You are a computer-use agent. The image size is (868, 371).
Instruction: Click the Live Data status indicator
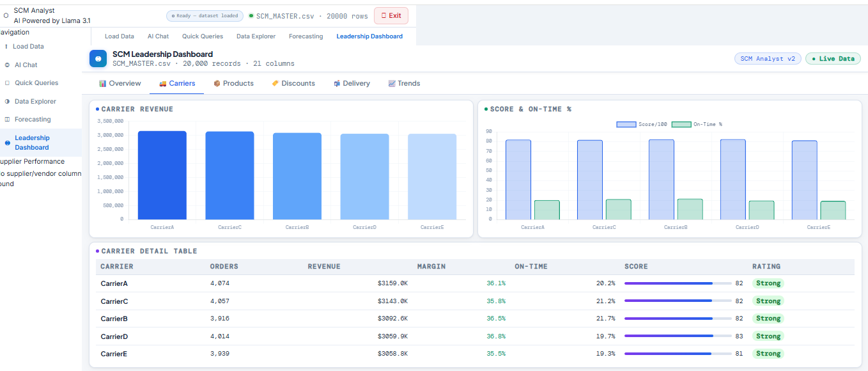[x=833, y=58]
